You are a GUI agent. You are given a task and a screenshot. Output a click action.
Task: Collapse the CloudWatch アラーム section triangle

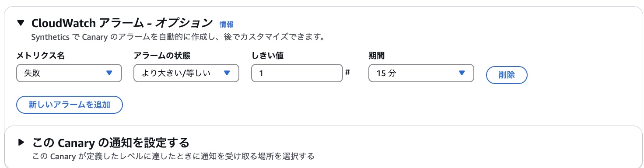coord(21,23)
